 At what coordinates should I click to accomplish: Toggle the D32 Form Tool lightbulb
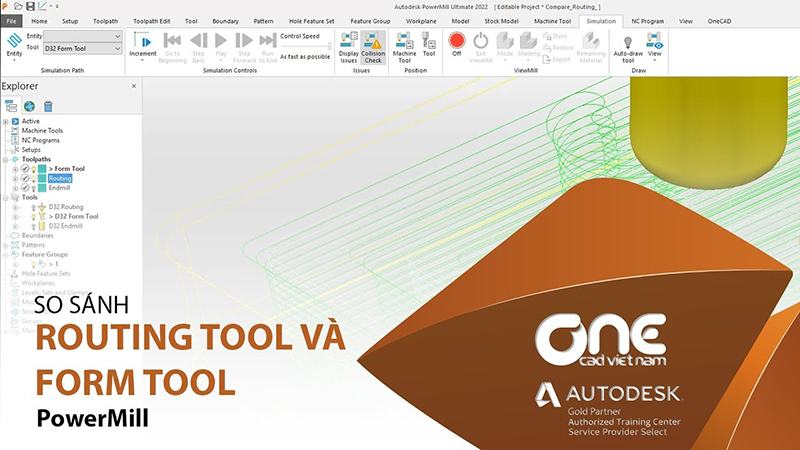[34, 217]
